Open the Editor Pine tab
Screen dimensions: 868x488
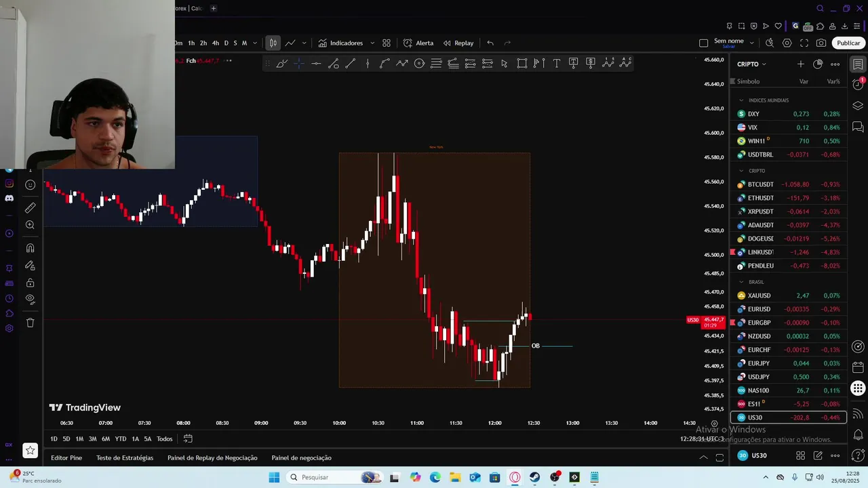pyautogui.click(x=66, y=457)
